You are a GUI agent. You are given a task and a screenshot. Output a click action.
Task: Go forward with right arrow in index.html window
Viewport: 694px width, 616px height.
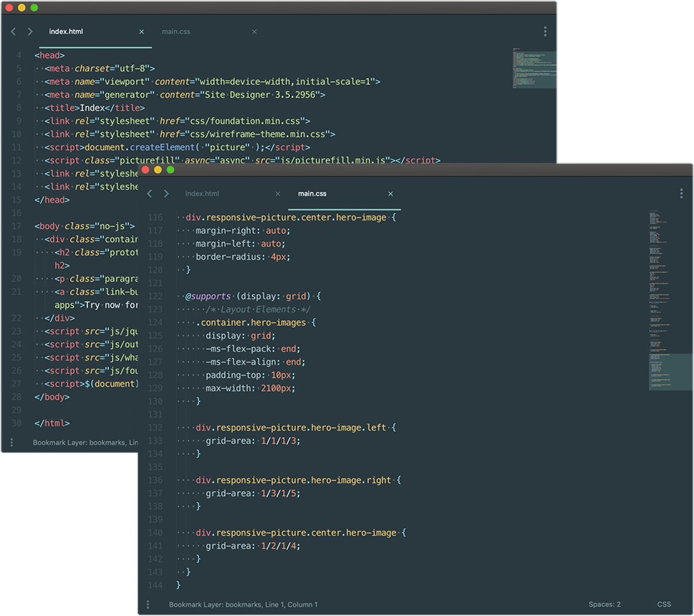tap(30, 32)
